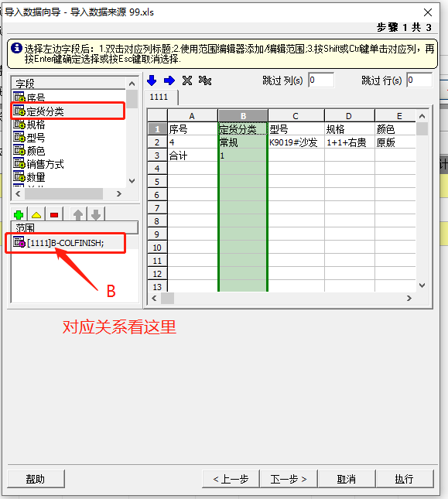Click the field list scroll-down arrow
The width and height of the screenshot is (448, 499).
click(x=132, y=181)
